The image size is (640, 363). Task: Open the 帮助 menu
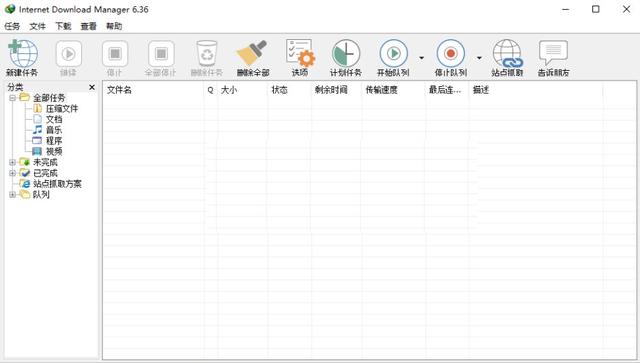click(x=114, y=26)
